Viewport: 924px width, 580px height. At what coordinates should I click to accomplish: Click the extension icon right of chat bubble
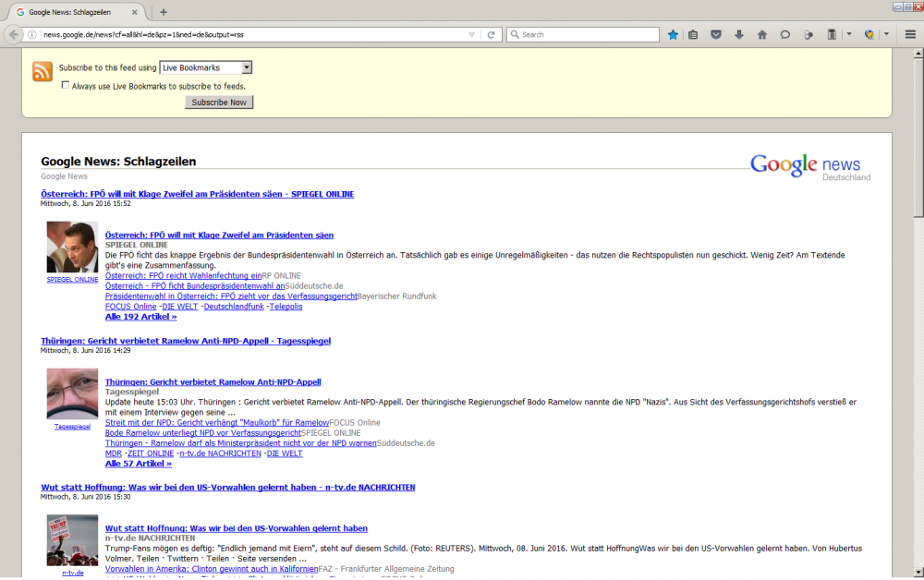click(808, 35)
